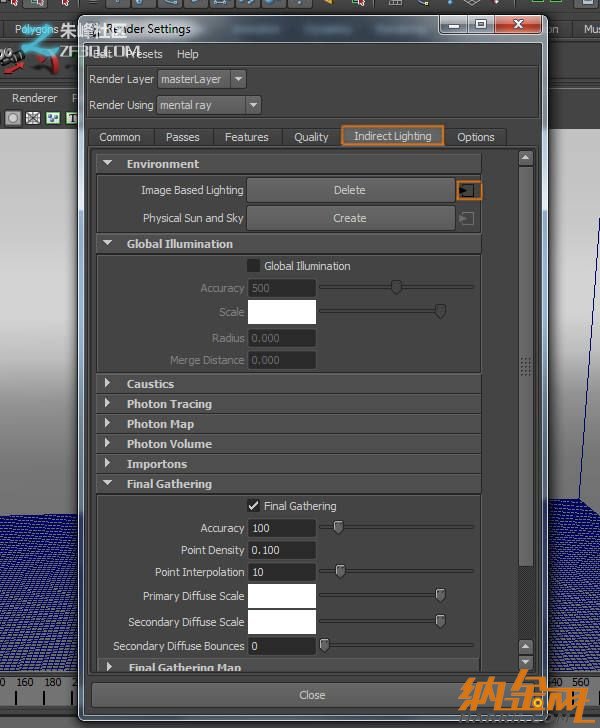600x728 pixels.
Task: Open the Help menu
Action: click(x=188, y=54)
